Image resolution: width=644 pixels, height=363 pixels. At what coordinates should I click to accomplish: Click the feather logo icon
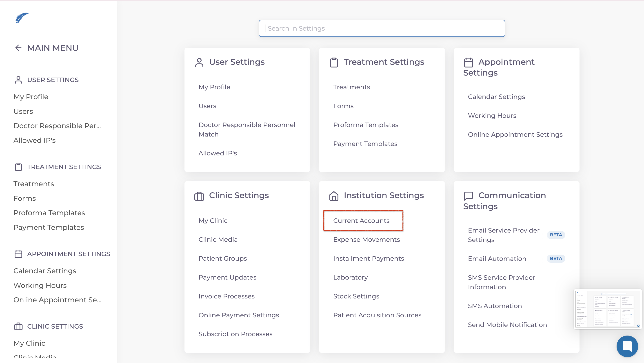(22, 19)
